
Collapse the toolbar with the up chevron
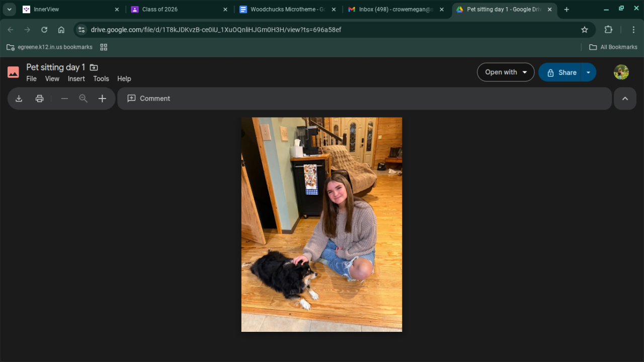[x=625, y=99]
